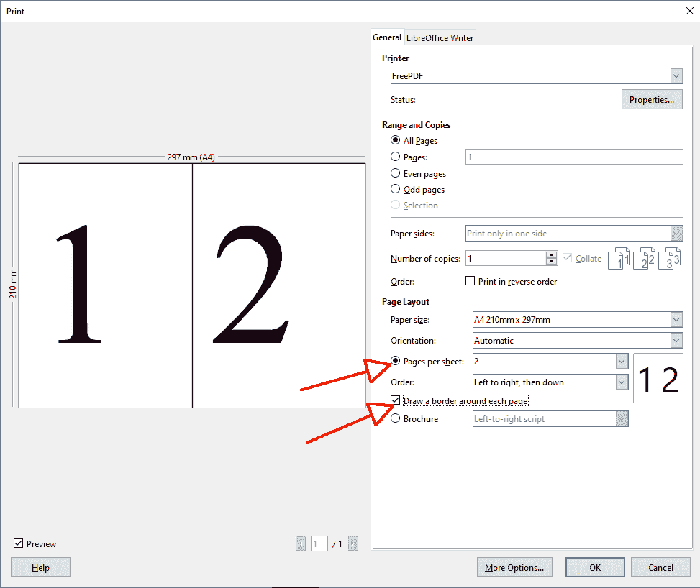The width and height of the screenshot is (700, 588).
Task: Open the Pages per sheet dropdown
Action: (622, 361)
